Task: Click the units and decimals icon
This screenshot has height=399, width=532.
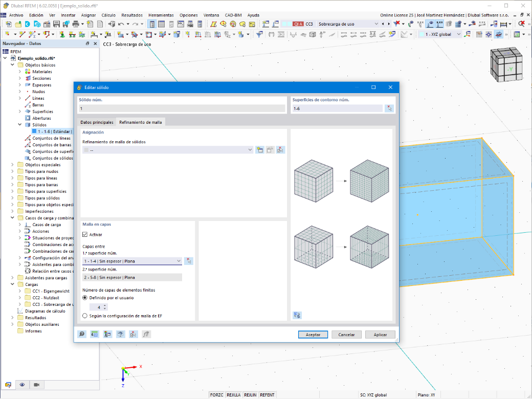Action: [95, 334]
